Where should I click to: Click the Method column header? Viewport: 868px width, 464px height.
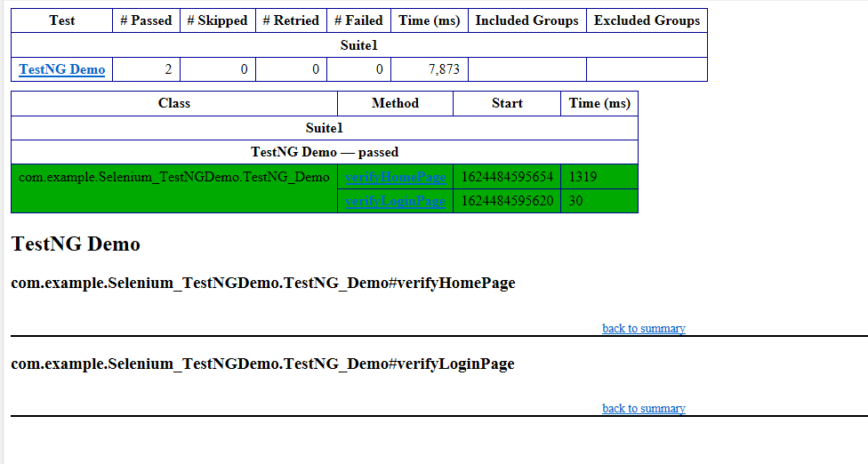395,103
